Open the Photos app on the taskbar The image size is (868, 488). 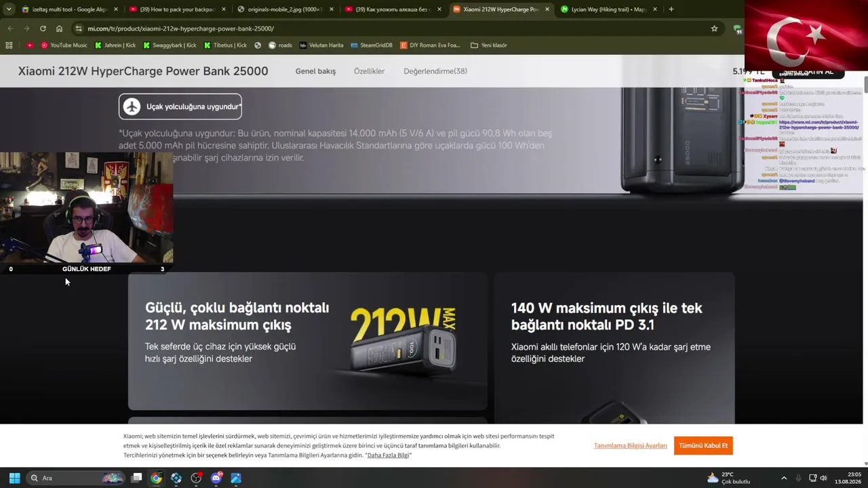(236, 478)
